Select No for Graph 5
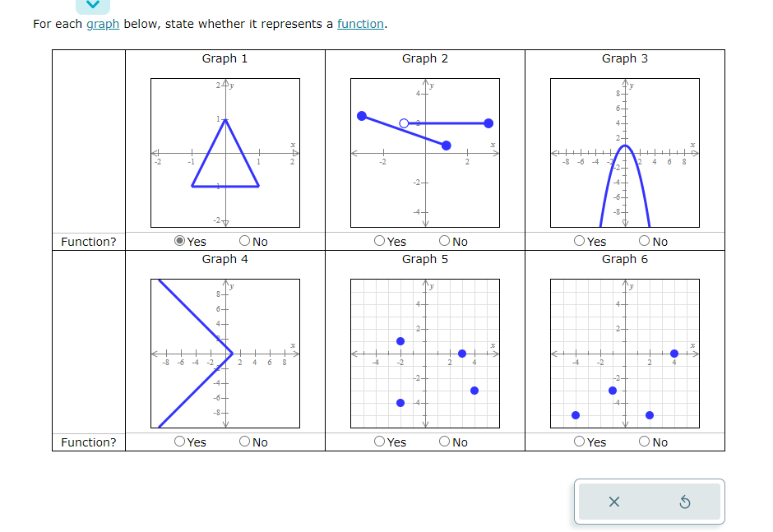The width and height of the screenshot is (773, 532). [444, 442]
